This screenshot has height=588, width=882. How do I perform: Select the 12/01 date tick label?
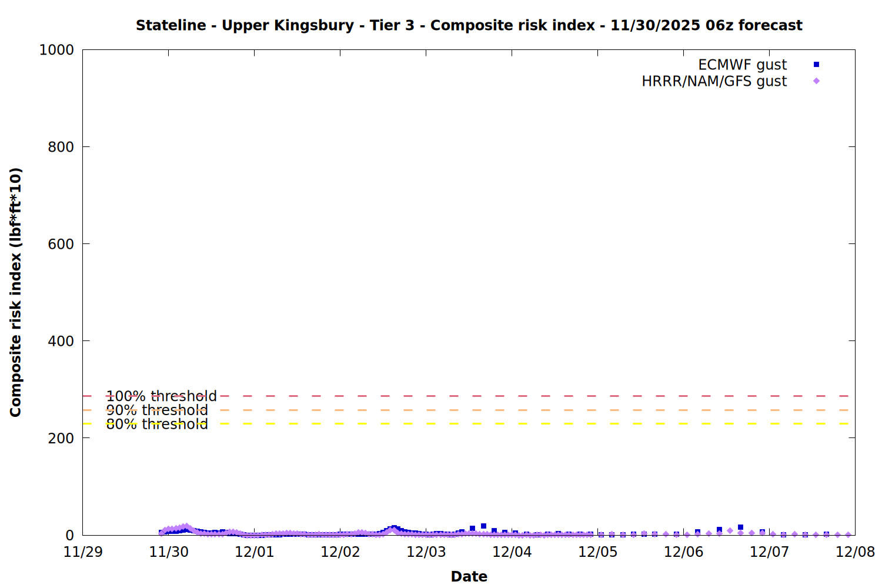pyautogui.click(x=255, y=552)
